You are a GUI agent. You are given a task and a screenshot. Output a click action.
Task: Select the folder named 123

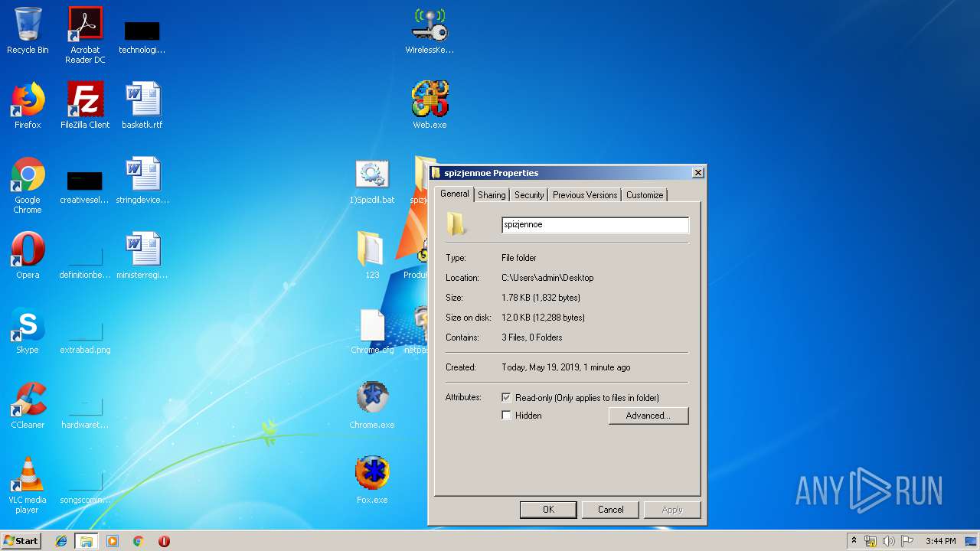pos(372,256)
